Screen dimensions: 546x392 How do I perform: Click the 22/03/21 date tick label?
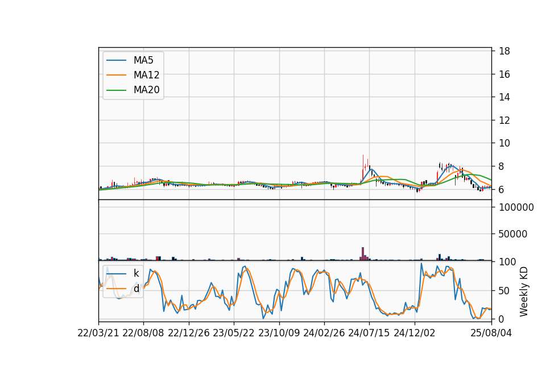[98, 333]
